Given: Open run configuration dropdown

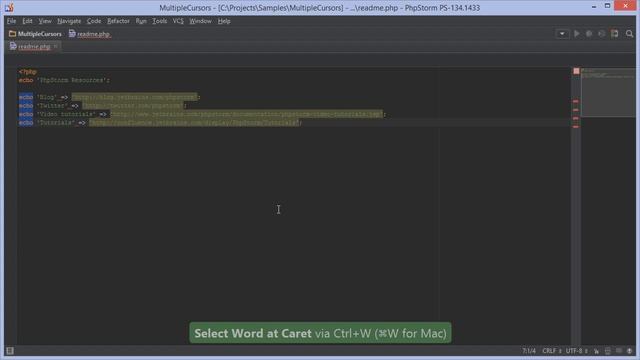Looking at the screenshot, I should pos(562,34).
